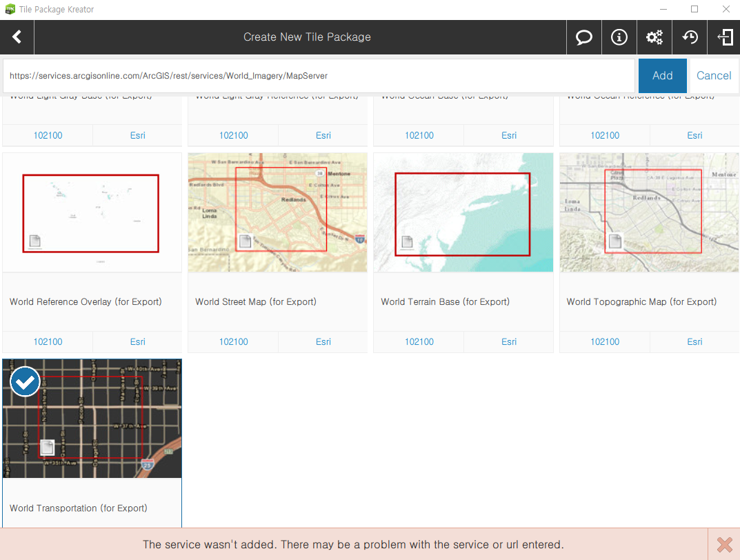Open the history clock icon
The width and height of the screenshot is (740, 560).
(690, 37)
